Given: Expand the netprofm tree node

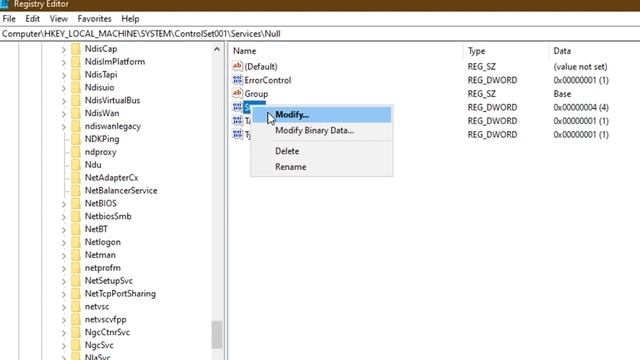Looking at the screenshot, I should click(64, 269).
